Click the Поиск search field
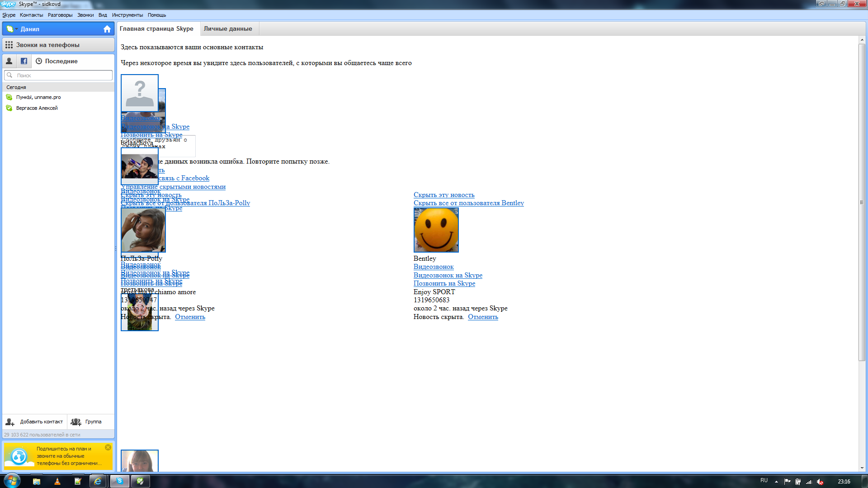 59,75
